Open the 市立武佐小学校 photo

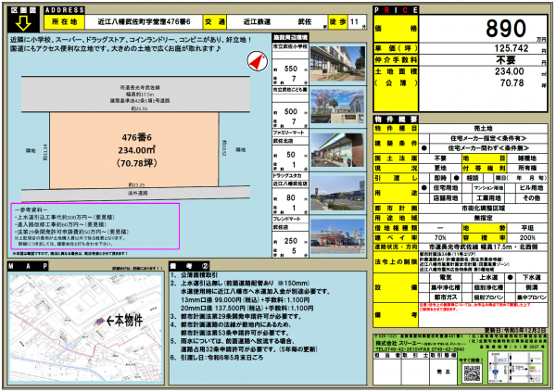337,64
